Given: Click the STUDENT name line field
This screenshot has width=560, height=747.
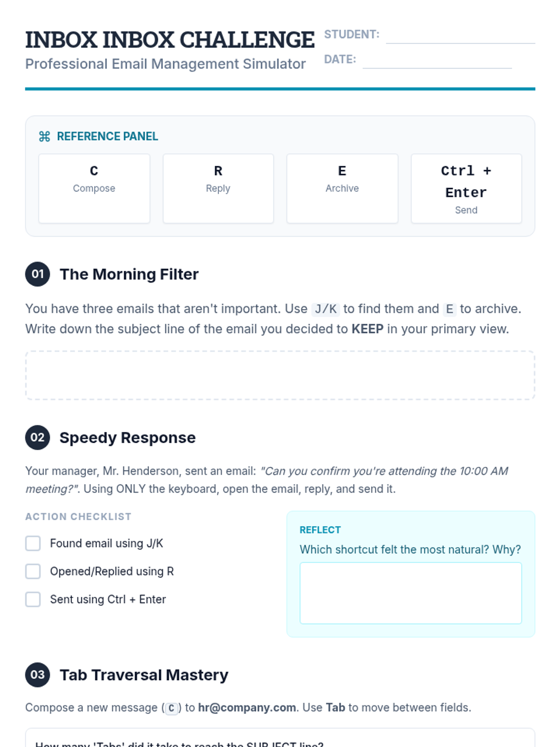Looking at the screenshot, I should point(460,36).
